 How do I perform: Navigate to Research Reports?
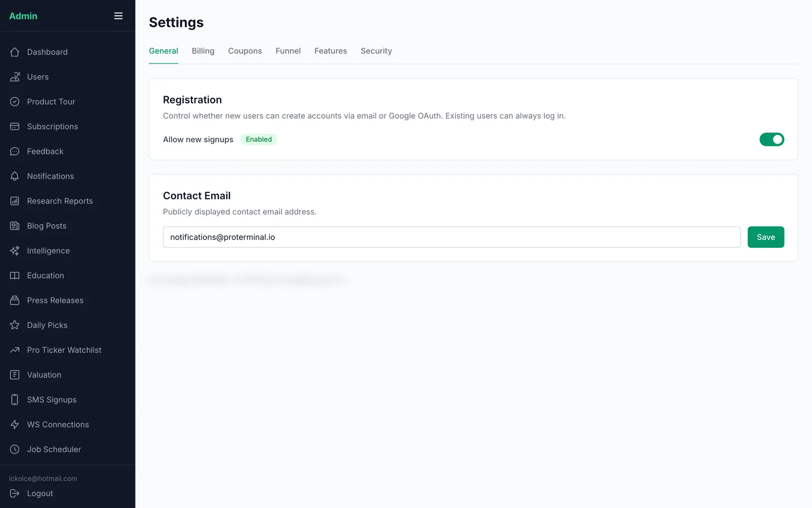(x=60, y=201)
